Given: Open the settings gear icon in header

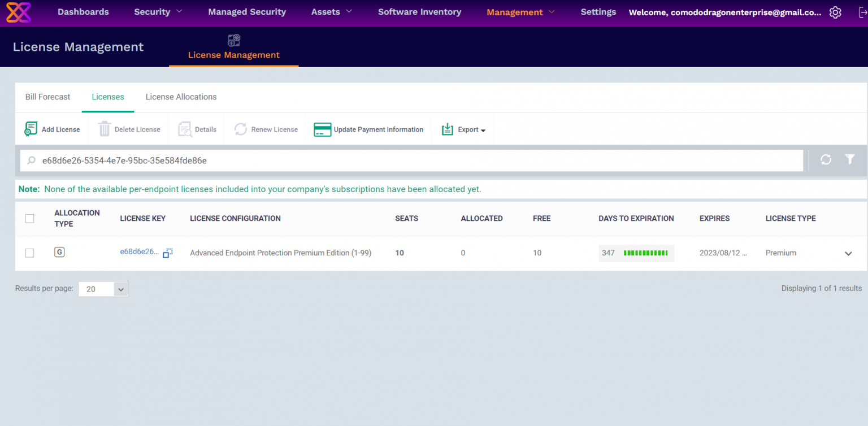Looking at the screenshot, I should click(x=835, y=12).
